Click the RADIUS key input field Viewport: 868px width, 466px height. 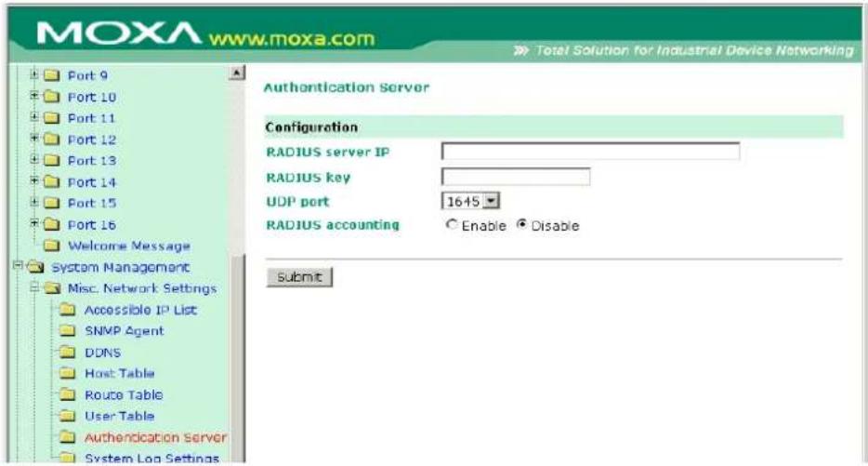(516, 177)
